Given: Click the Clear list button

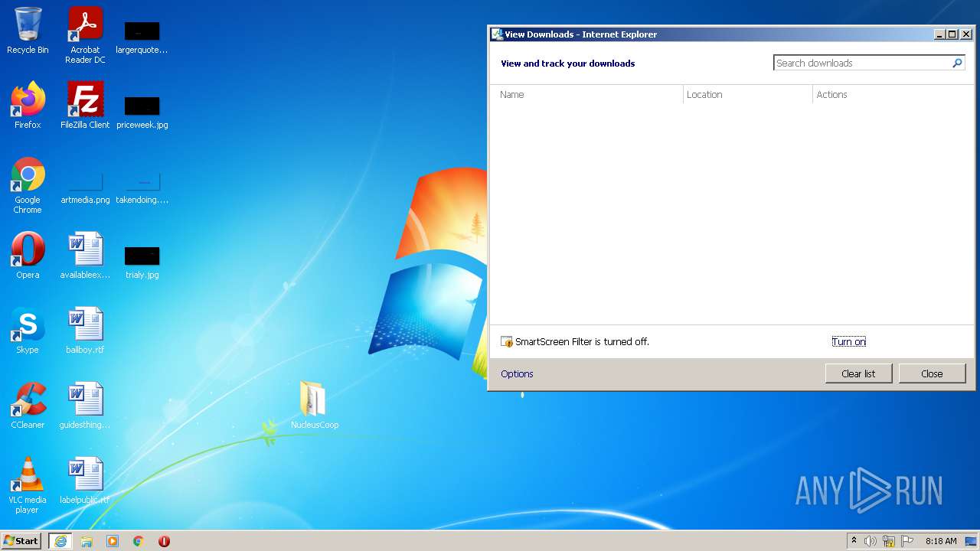Looking at the screenshot, I should 858,373.
